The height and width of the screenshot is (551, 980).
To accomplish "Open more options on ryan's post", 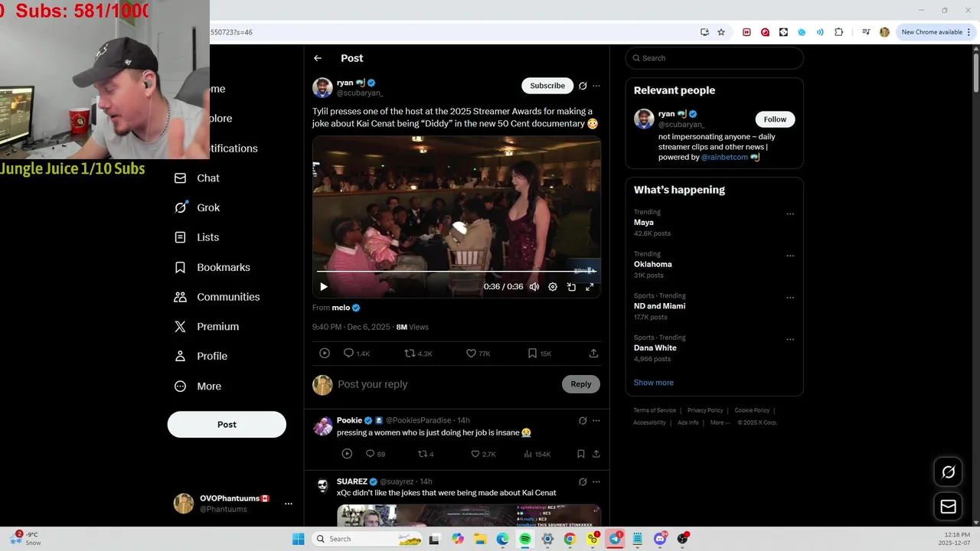I will [x=596, y=86].
